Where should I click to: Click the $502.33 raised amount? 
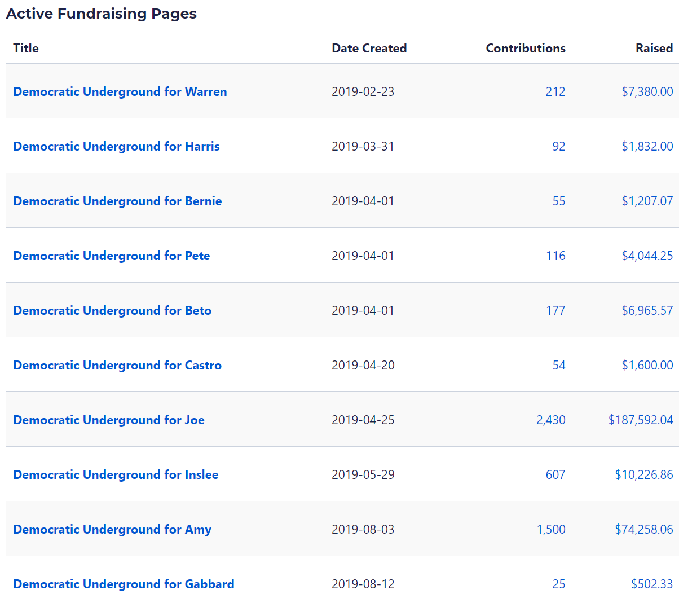click(x=652, y=584)
